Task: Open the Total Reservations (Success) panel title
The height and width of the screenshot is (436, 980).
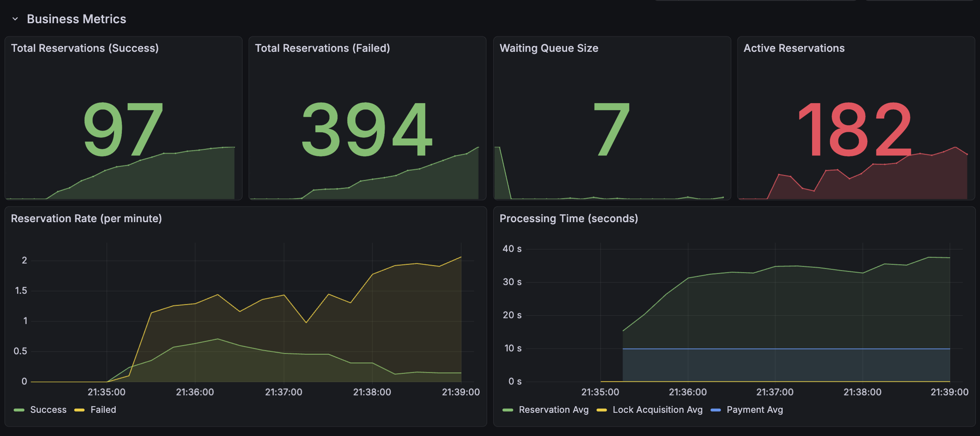Action: click(85, 48)
